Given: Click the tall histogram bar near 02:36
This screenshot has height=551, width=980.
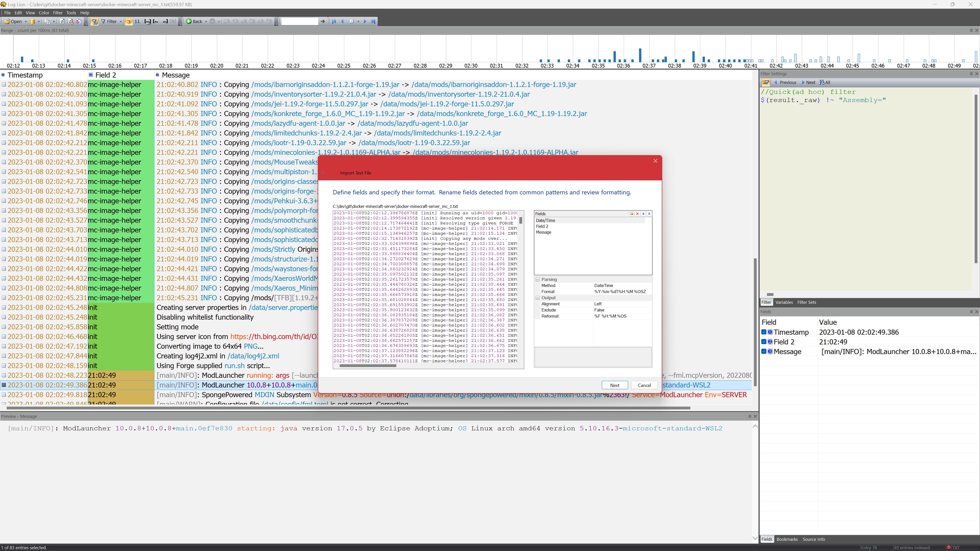Looking at the screenshot, I should [640, 55].
